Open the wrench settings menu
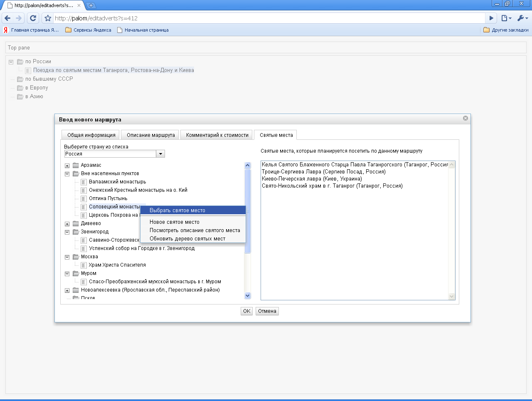532x401 pixels. (x=522, y=18)
